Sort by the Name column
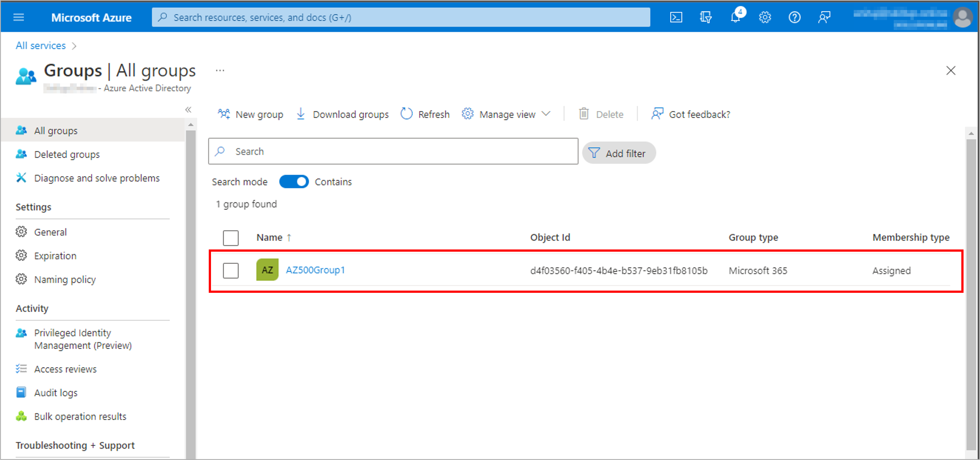The width and height of the screenshot is (980, 460). (273, 237)
